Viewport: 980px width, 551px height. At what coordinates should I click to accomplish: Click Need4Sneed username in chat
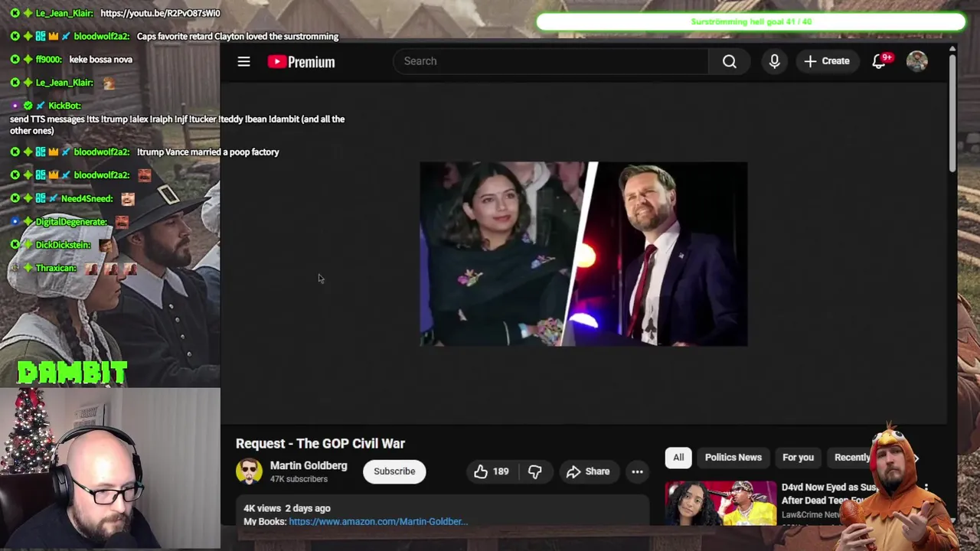87,199
